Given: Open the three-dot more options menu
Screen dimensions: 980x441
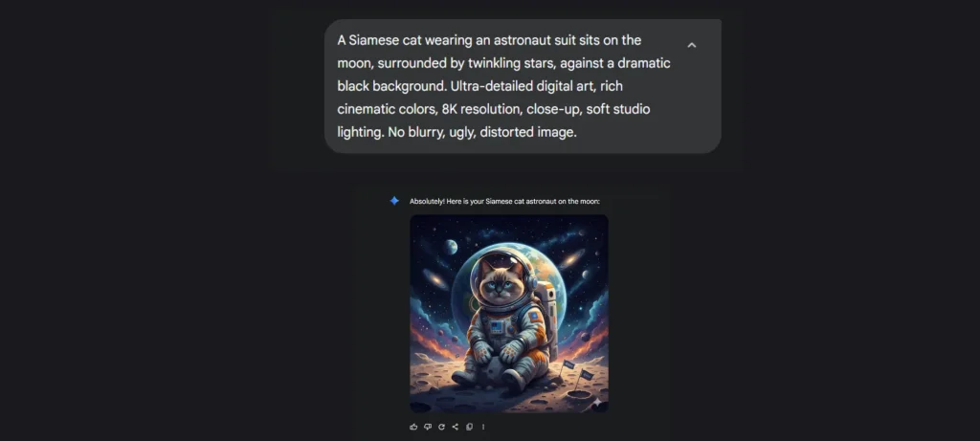Looking at the screenshot, I should 483,427.
